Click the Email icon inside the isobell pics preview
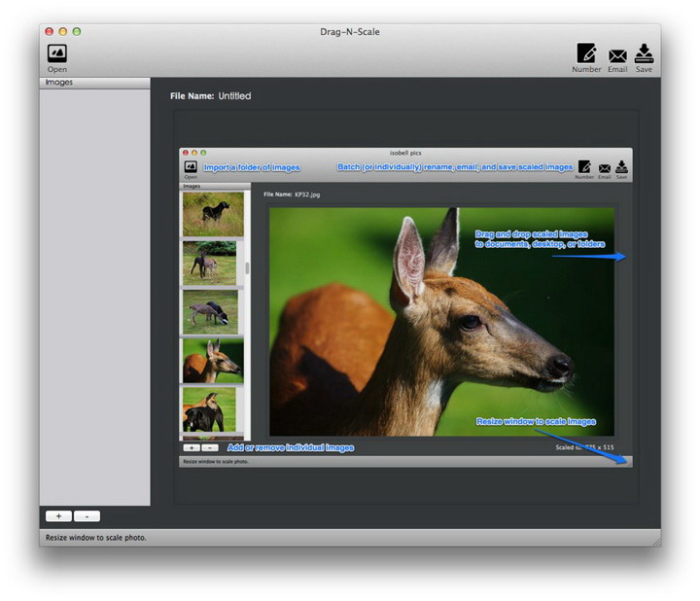The width and height of the screenshot is (700, 601). coord(605,168)
